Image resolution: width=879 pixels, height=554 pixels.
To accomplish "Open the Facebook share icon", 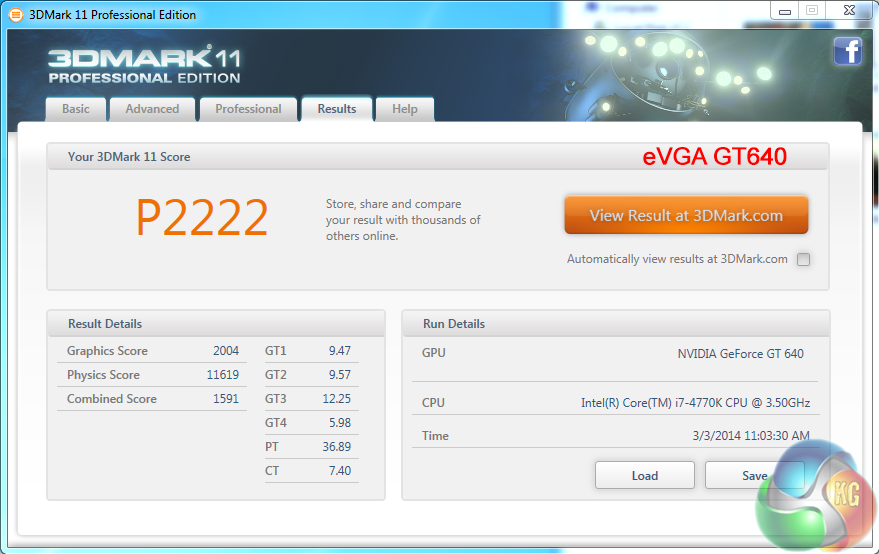I will pyautogui.click(x=848, y=52).
